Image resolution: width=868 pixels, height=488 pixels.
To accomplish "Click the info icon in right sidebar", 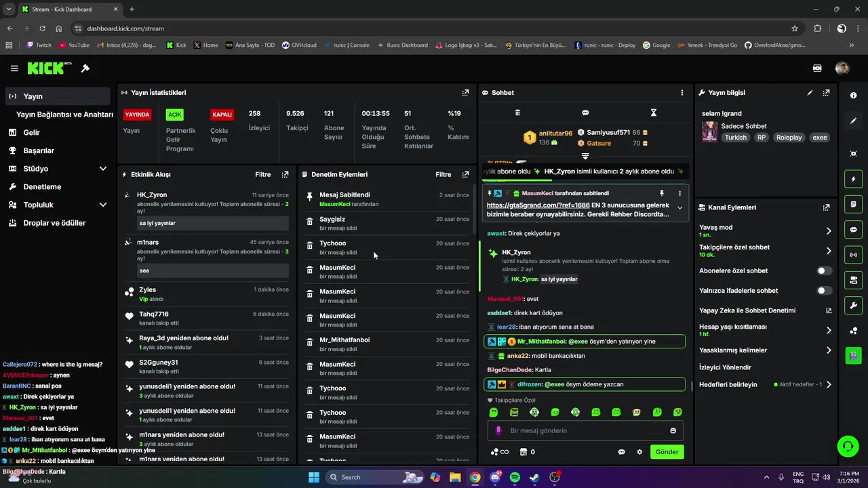I will pos(853,96).
